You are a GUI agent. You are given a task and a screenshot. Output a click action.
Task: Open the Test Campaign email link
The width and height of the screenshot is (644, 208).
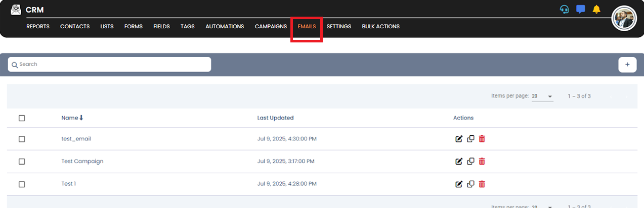click(x=82, y=161)
